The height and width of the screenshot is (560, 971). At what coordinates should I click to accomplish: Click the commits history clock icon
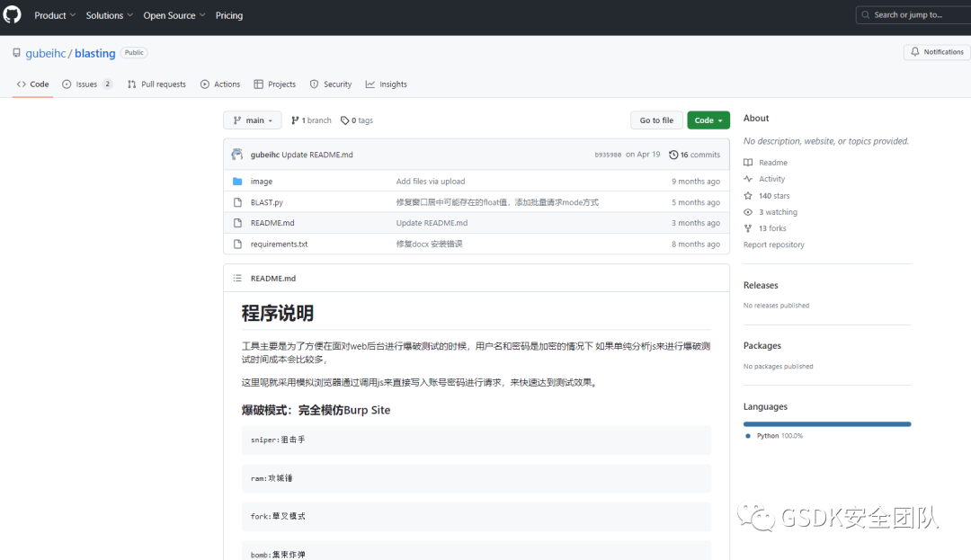tap(673, 155)
